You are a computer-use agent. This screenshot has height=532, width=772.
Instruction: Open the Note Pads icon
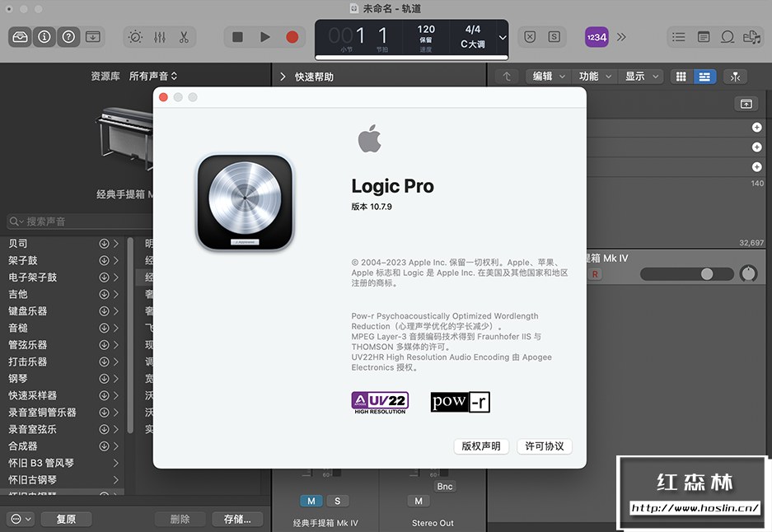point(704,37)
